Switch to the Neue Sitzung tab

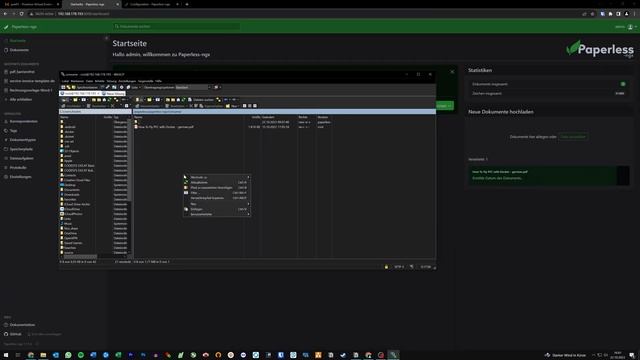coord(113,93)
